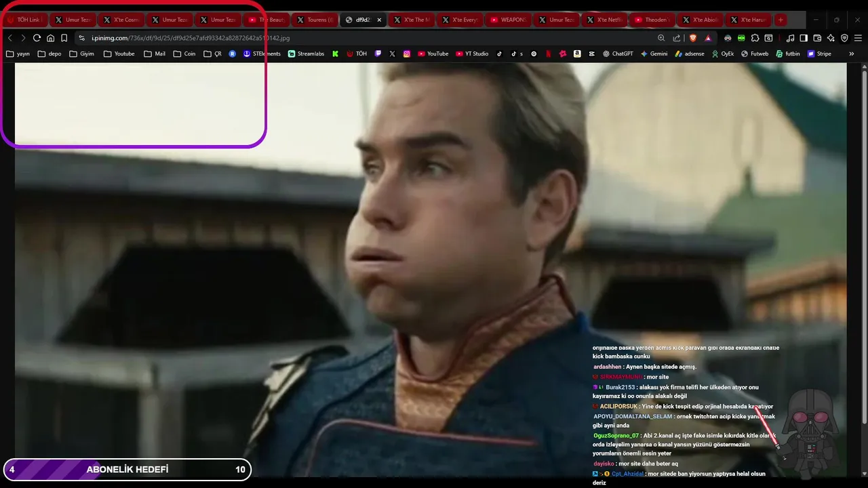Launch the Leo AI sparkle icon
The height and width of the screenshot is (488, 868).
tap(831, 38)
